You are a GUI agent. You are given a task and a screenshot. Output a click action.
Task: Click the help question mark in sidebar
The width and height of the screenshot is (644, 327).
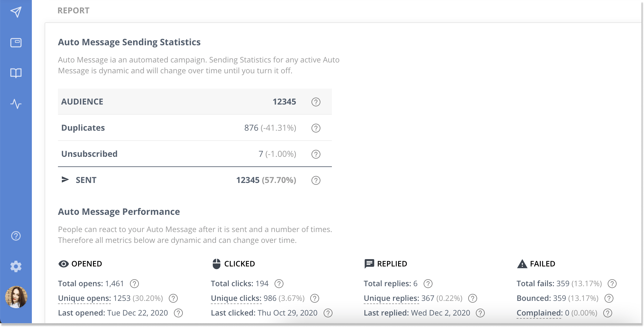tap(16, 236)
